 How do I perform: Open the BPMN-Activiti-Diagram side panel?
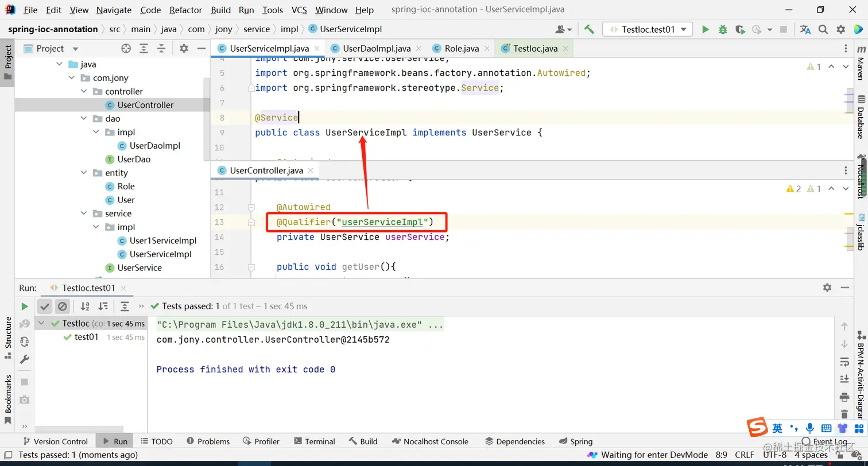(861, 376)
